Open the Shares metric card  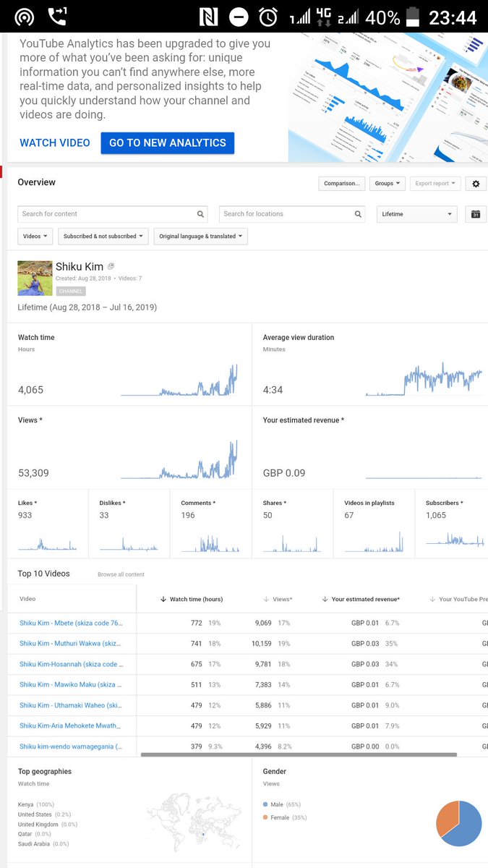293,524
